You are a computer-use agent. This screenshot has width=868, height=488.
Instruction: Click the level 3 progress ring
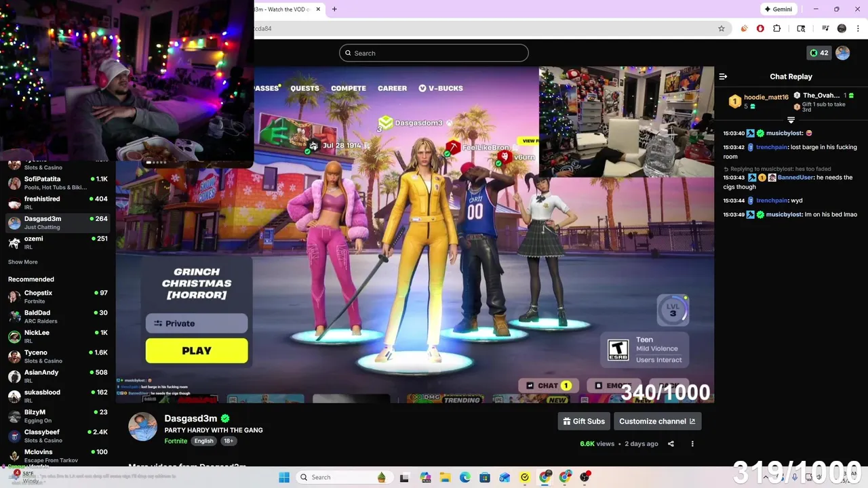pos(673,310)
